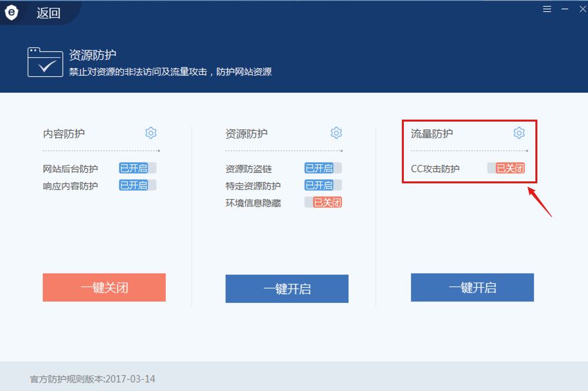Click 一键开启 button under 资源防护 column
The height and width of the screenshot is (391, 588).
(x=287, y=288)
